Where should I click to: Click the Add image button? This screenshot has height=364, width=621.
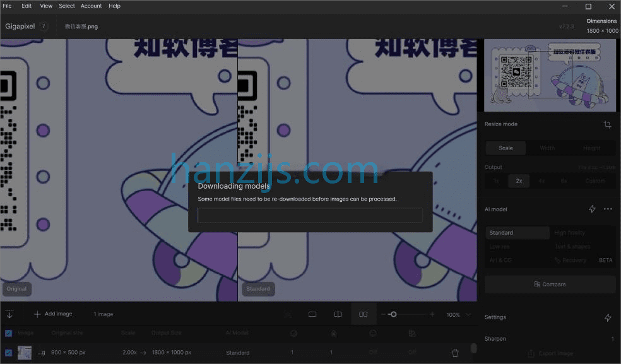[53, 314]
